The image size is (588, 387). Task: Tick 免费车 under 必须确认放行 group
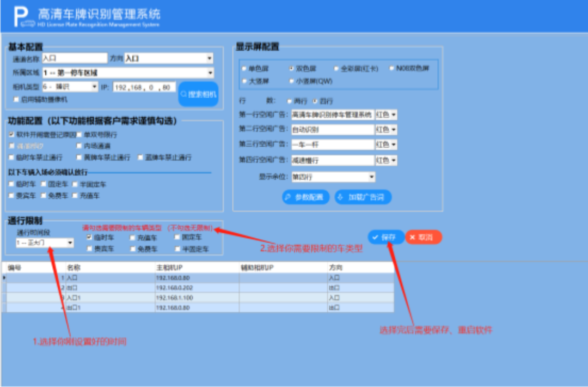pos(44,196)
